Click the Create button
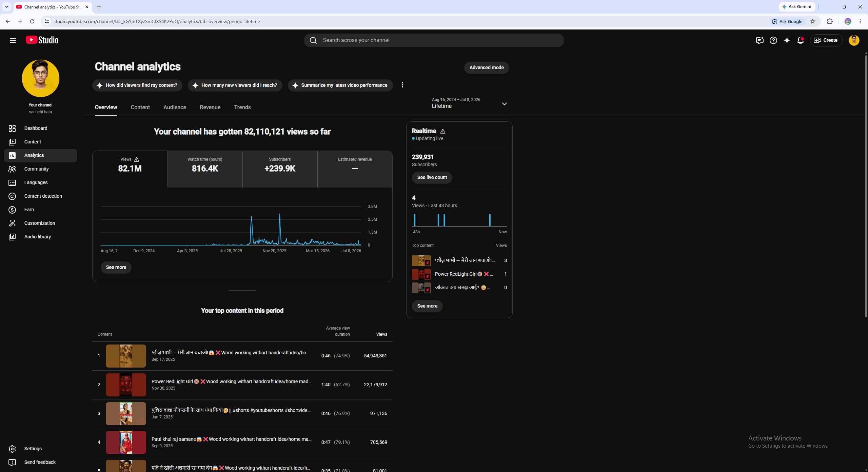The height and width of the screenshot is (472, 868). [826, 40]
